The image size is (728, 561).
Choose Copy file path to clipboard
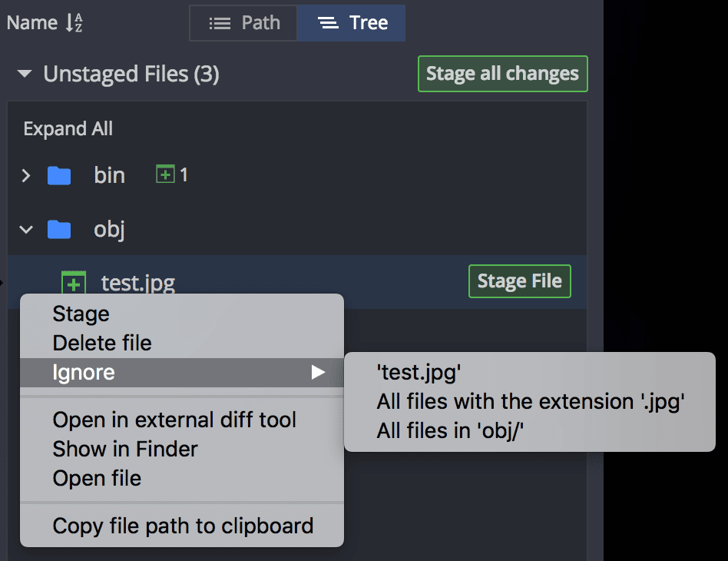coord(183,526)
